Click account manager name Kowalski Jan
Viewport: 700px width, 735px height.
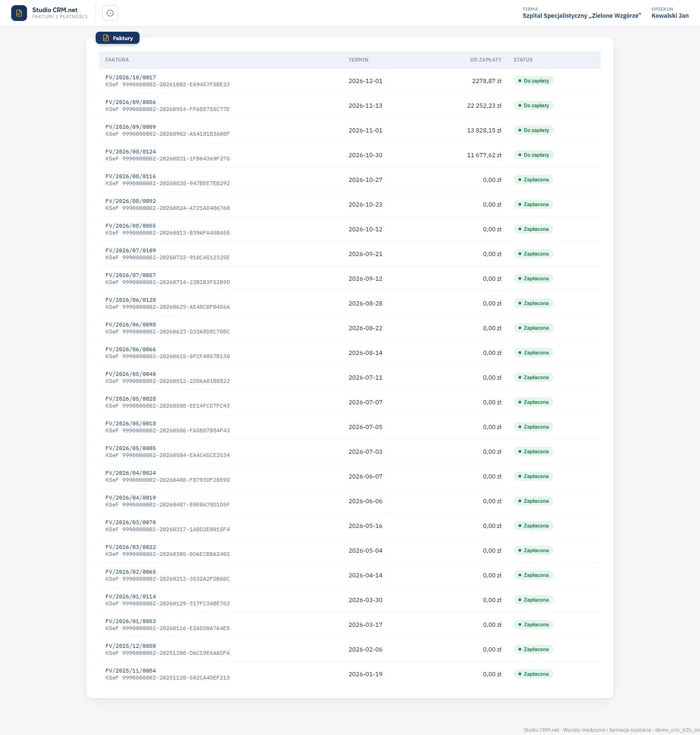(670, 16)
